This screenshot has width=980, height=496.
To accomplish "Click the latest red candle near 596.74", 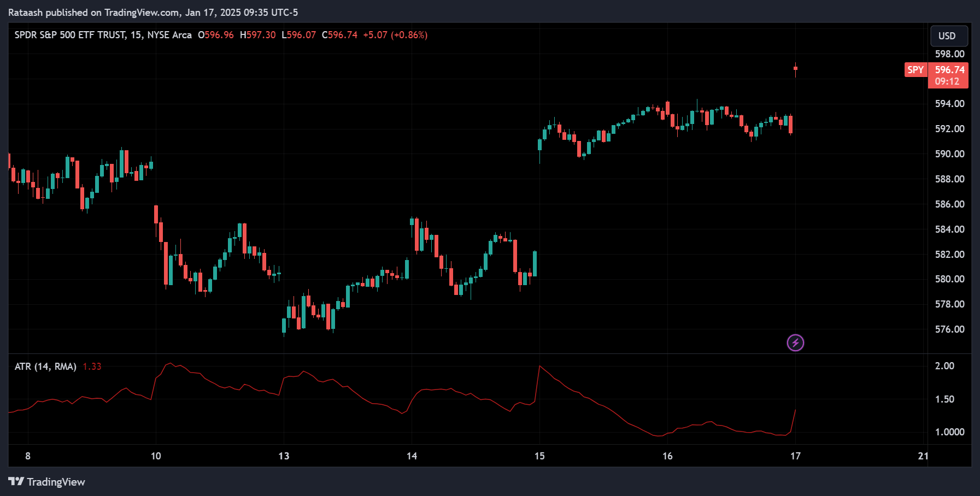I will [x=795, y=69].
